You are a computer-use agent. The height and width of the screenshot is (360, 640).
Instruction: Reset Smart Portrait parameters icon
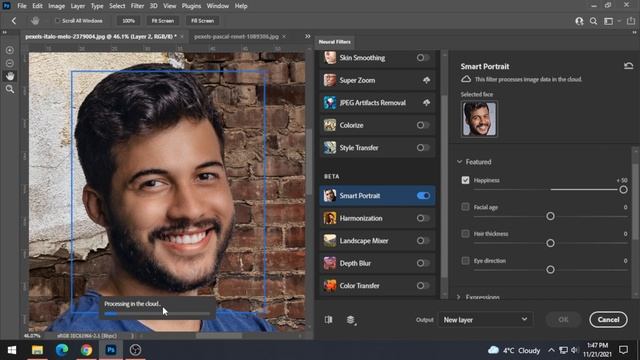(628, 66)
